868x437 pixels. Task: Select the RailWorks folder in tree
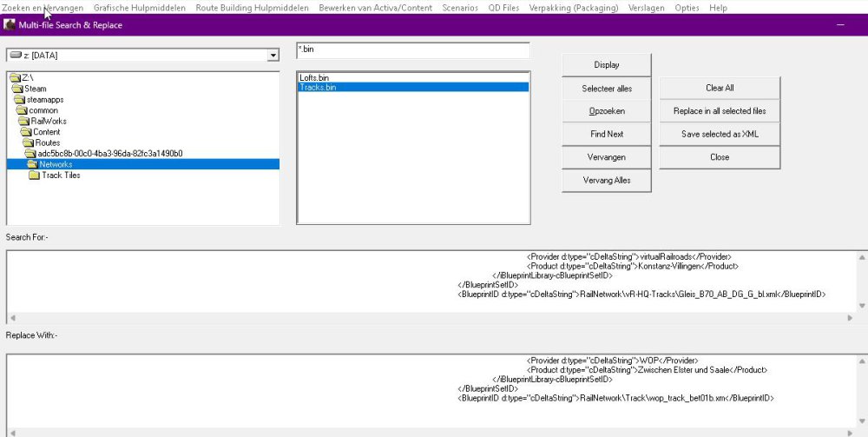(49, 121)
